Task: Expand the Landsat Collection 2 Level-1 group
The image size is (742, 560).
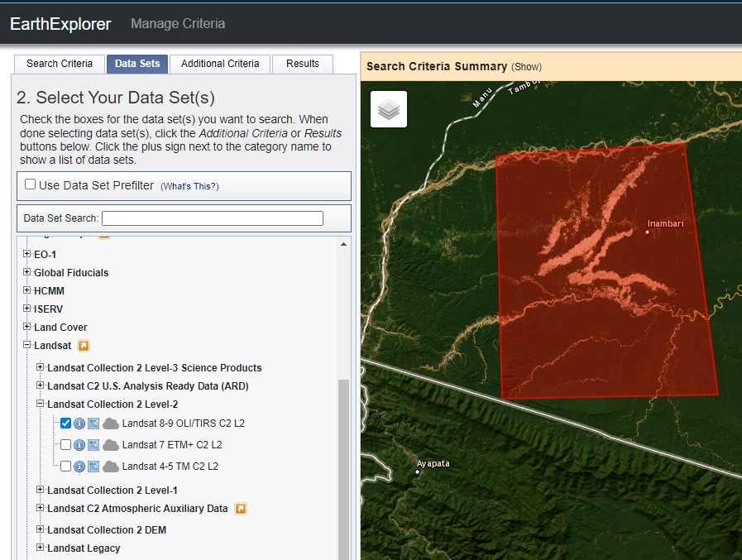Action: pyautogui.click(x=41, y=490)
